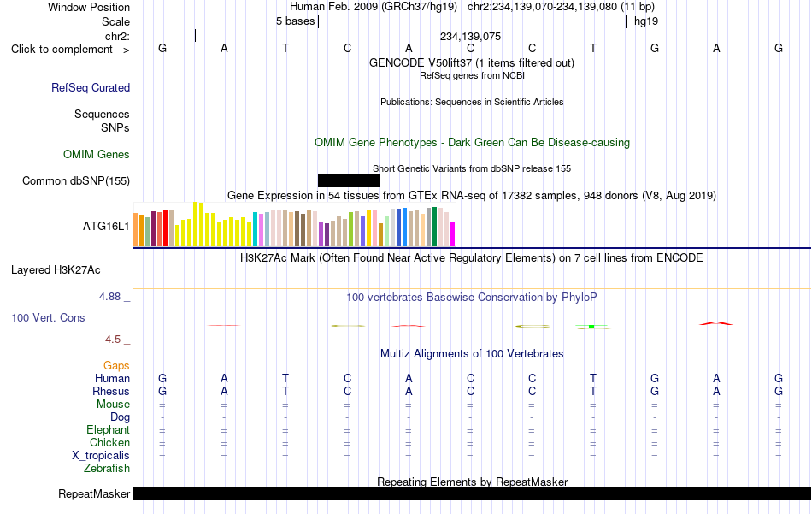Click the chr2: row label
This screenshot has height=514, width=812.
(x=117, y=36)
